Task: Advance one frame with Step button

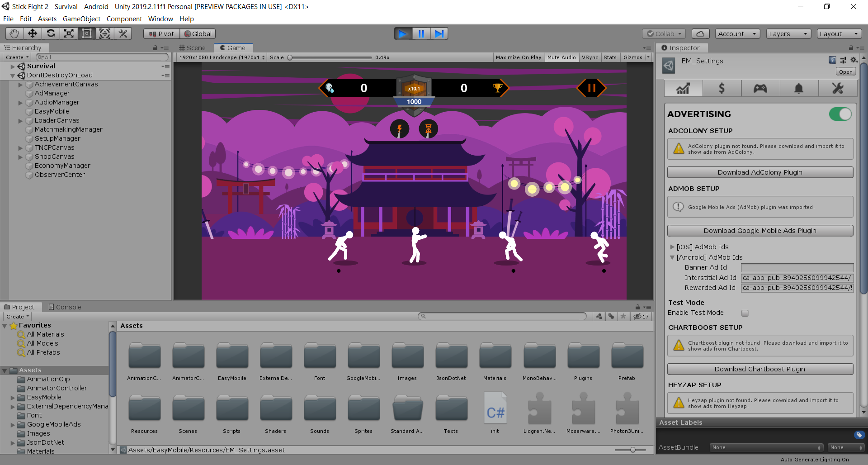Action: coord(439,33)
